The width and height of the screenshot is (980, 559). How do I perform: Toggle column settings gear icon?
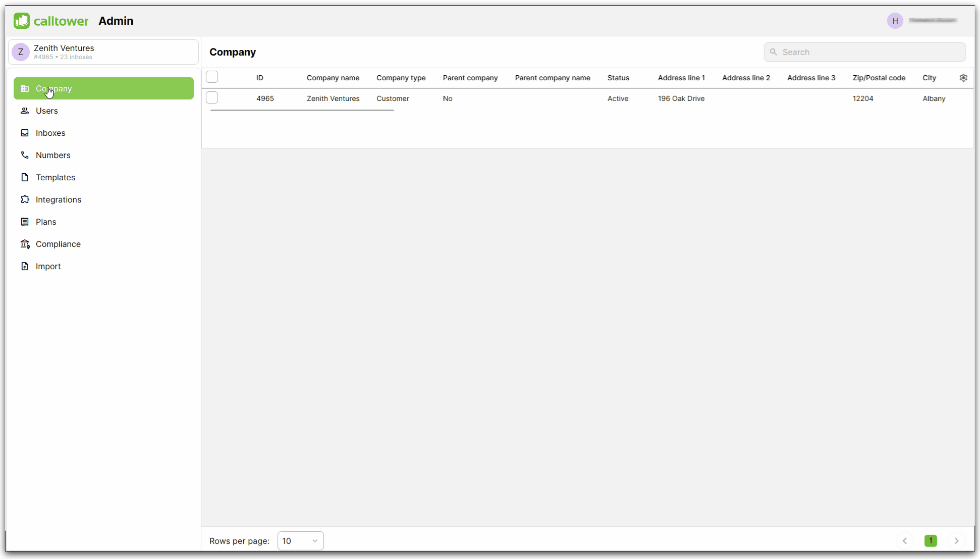coord(964,77)
